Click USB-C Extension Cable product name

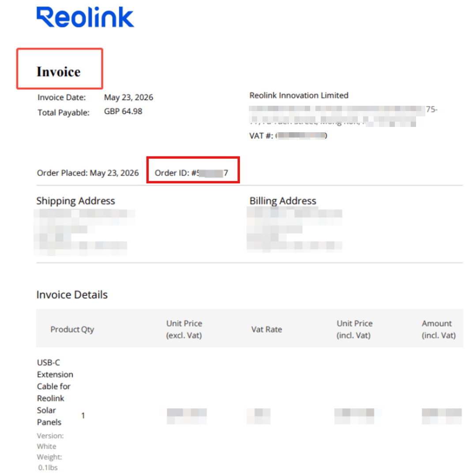[x=55, y=392]
